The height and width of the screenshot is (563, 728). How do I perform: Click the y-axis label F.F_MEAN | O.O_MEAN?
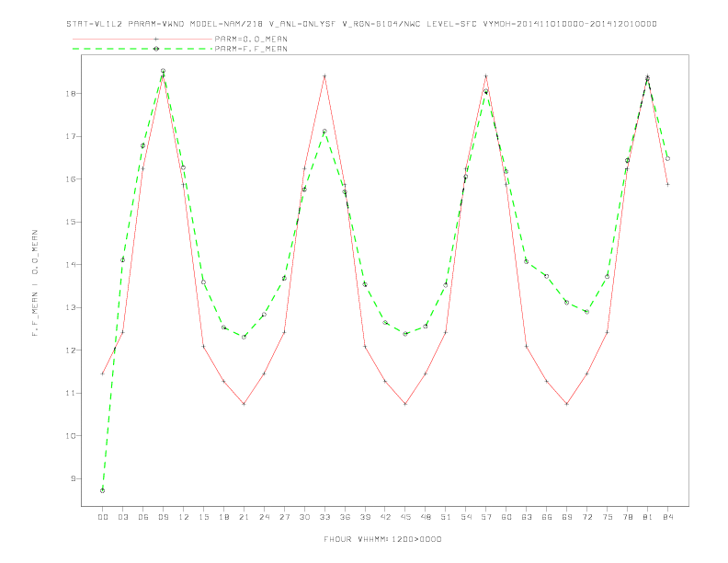click(35, 283)
